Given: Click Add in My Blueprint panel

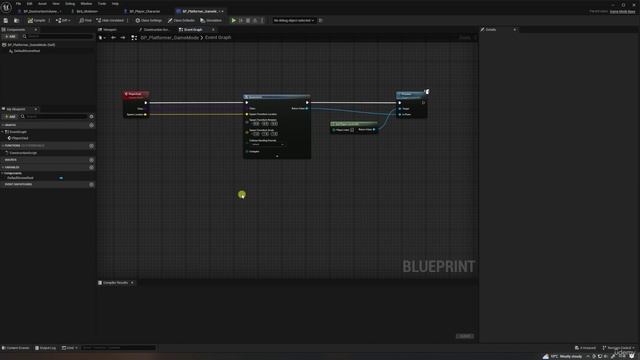Looking at the screenshot, I should tap(10, 117).
